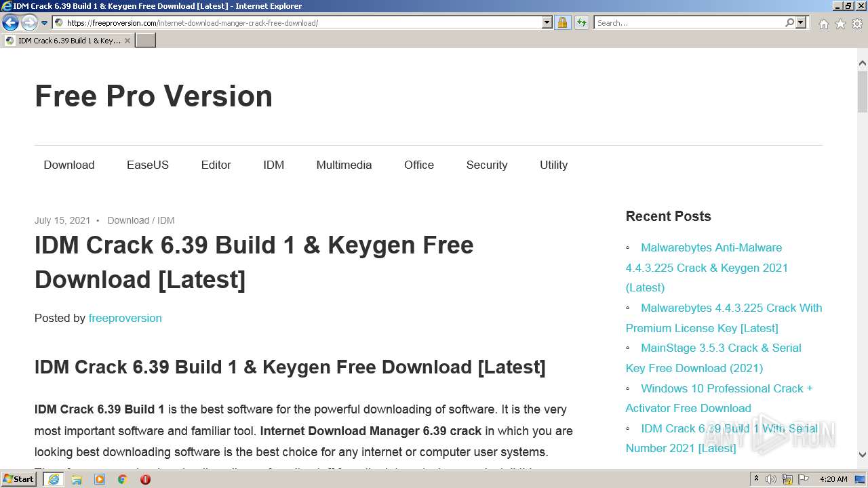Click the Home icon
The image size is (868, 488).
point(823,24)
